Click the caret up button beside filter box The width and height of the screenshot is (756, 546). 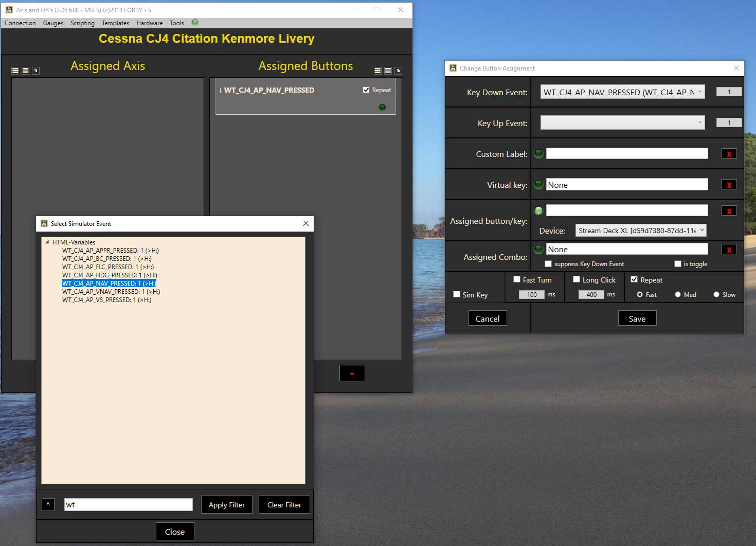point(48,505)
